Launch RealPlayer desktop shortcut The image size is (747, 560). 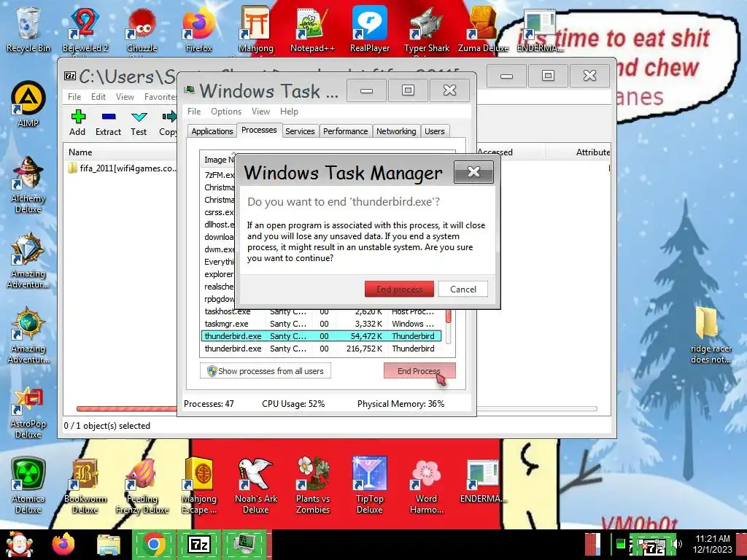coord(370,29)
